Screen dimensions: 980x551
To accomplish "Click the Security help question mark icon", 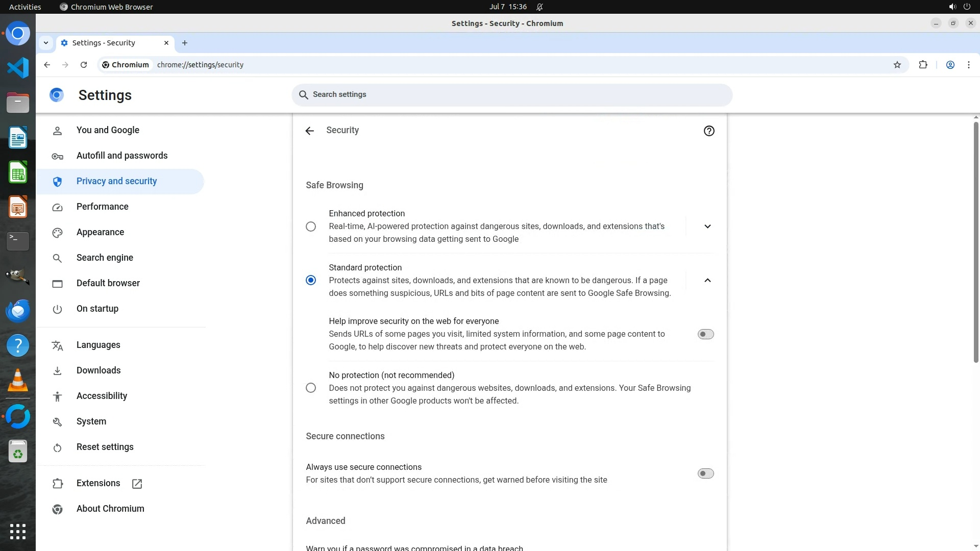I will pyautogui.click(x=708, y=131).
